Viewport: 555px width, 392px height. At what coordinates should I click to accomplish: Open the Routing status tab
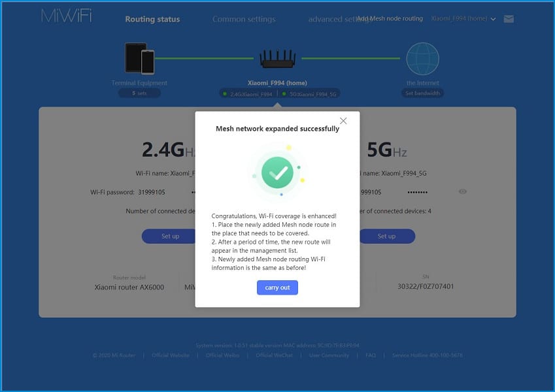(x=152, y=19)
